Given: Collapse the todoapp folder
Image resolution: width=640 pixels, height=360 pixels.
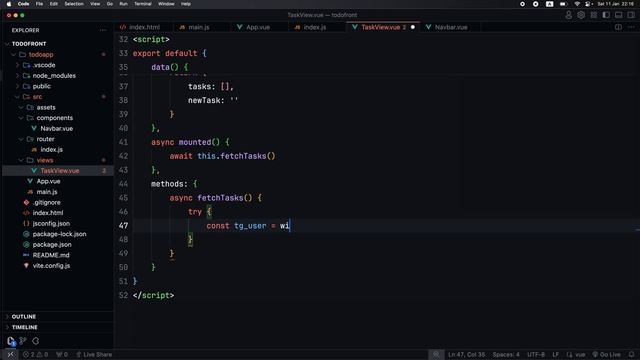Looking at the screenshot, I should [x=41, y=54].
